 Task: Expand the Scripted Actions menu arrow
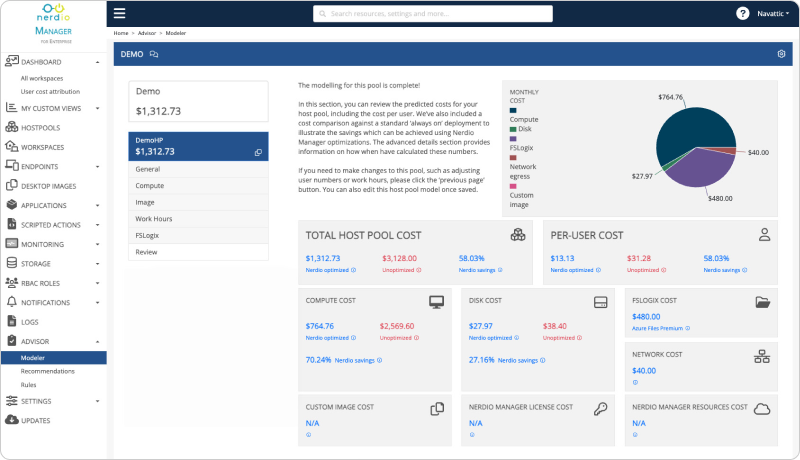point(97,225)
